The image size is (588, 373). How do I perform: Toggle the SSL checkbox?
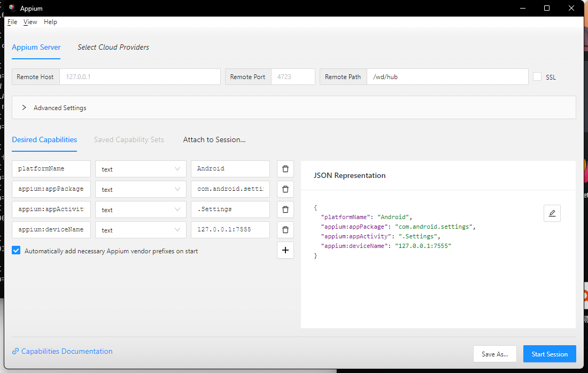[537, 76]
